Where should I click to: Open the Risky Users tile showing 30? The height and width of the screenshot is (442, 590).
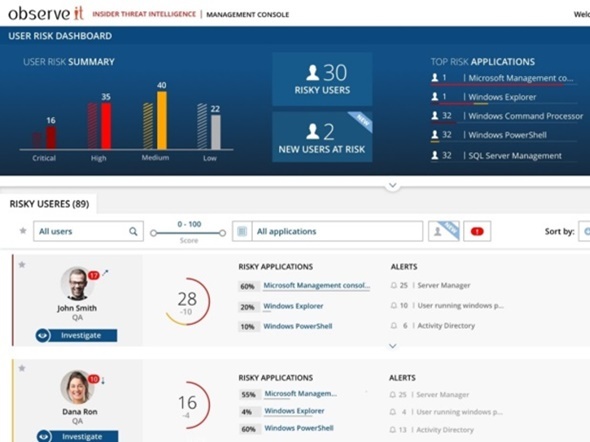tap(322, 79)
